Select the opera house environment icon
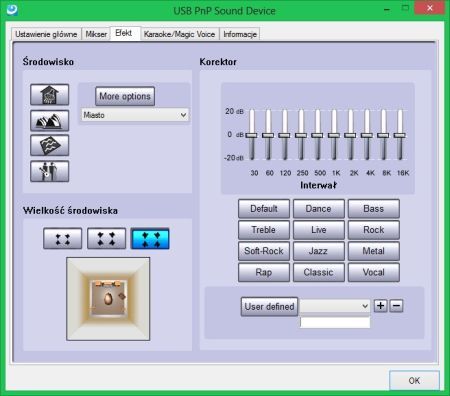 tap(50, 120)
